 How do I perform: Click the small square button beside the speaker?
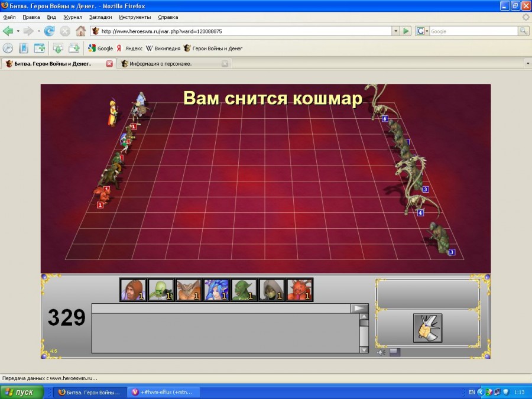pyautogui.click(x=395, y=352)
